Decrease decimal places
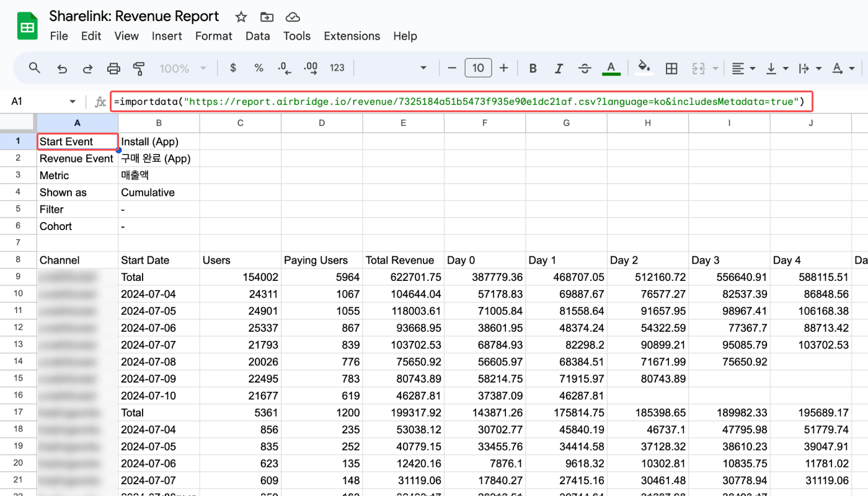This screenshot has width=868, height=496. [285, 68]
